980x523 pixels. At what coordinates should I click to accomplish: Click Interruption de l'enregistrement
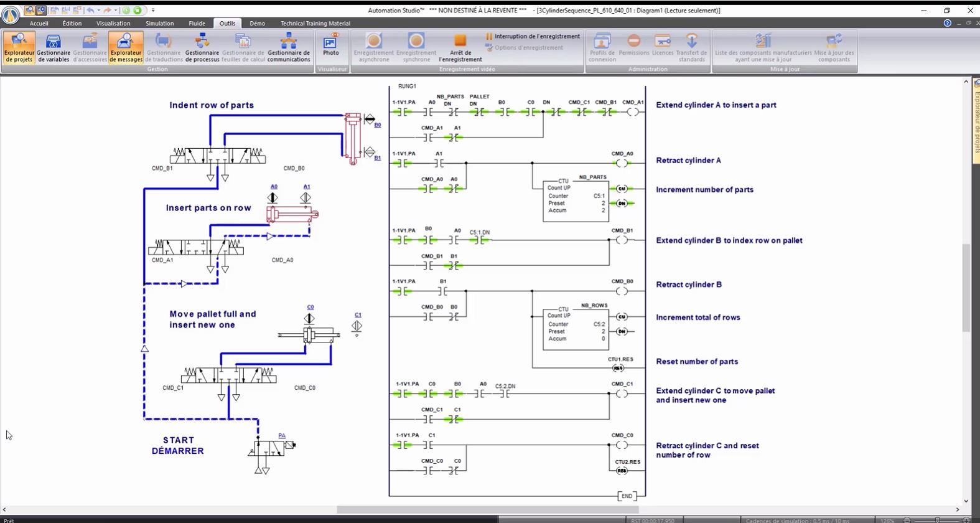(x=533, y=36)
